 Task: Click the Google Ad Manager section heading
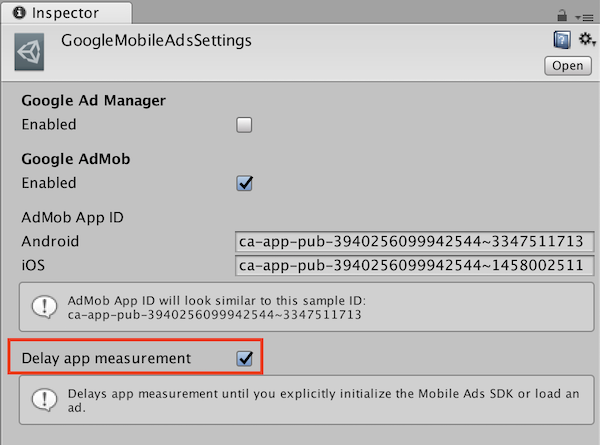coord(93,100)
